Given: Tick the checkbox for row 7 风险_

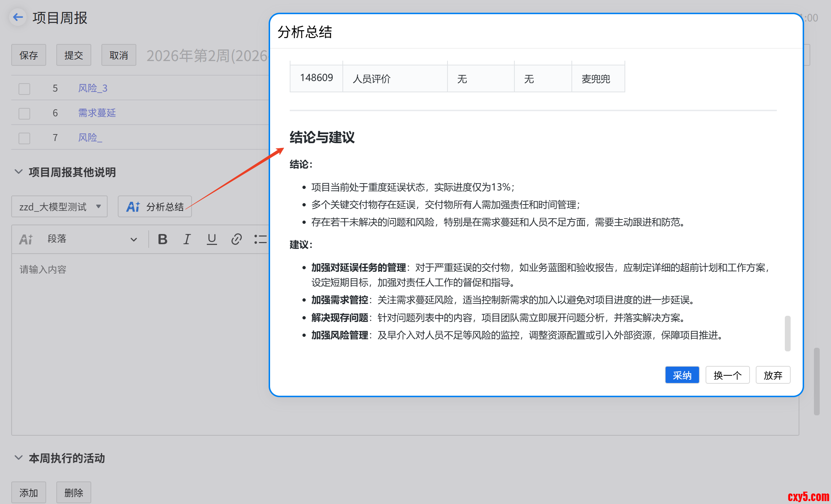Looking at the screenshot, I should click(24, 138).
